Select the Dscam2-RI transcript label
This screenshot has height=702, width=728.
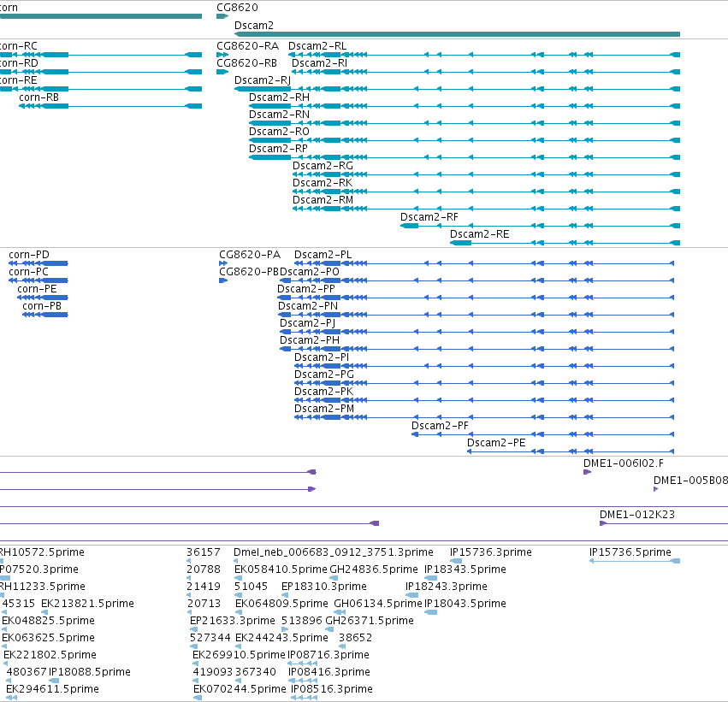tap(319, 63)
